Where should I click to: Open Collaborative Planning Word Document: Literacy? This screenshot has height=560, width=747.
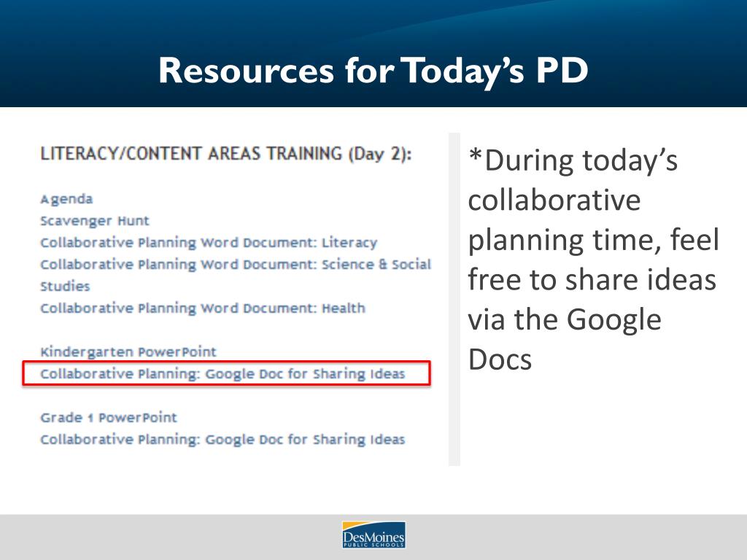[209, 243]
